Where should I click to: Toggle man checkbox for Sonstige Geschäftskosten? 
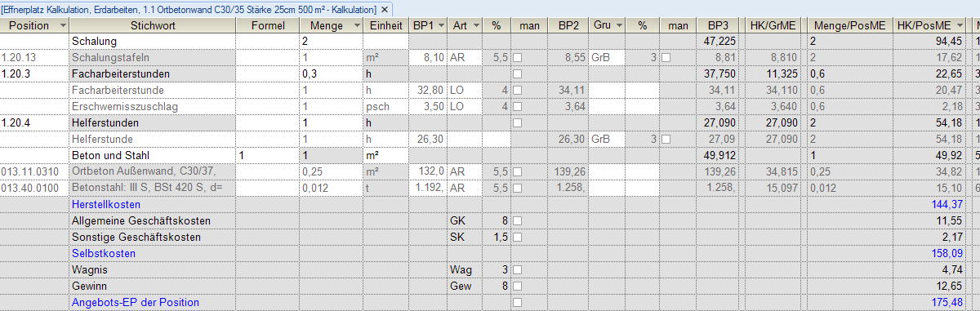tap(518, 238)
